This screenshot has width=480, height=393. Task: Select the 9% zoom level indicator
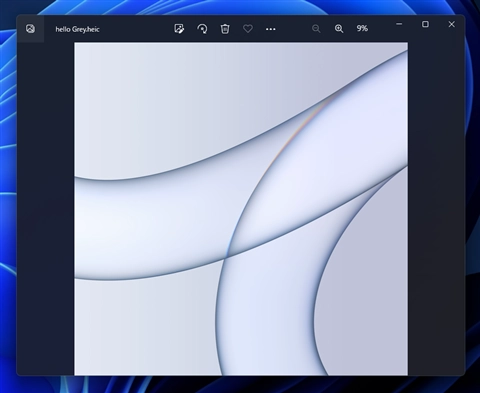[362, 28]
